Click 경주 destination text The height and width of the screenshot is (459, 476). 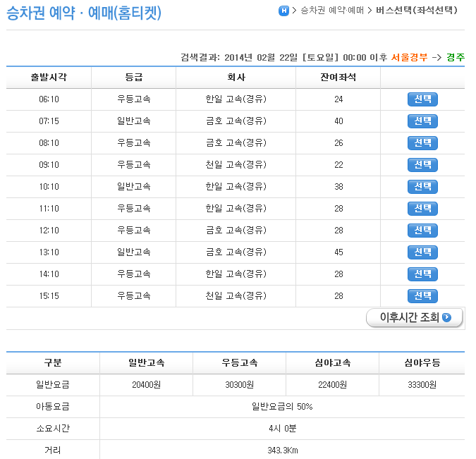(x=456, y=57)
